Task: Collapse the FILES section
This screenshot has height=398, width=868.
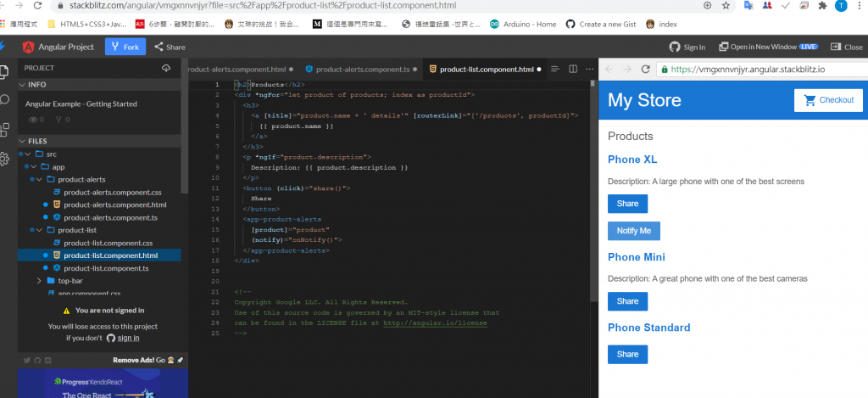Action: click(98, 142)
